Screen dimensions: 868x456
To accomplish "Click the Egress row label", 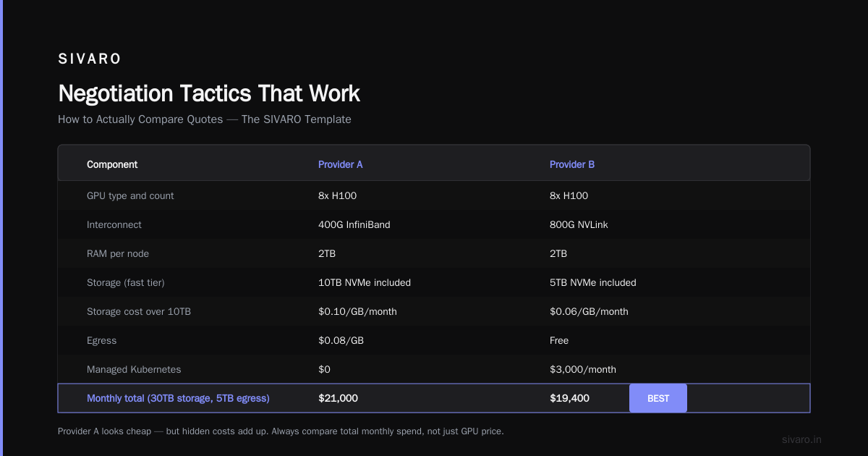I will pos(101,340).
